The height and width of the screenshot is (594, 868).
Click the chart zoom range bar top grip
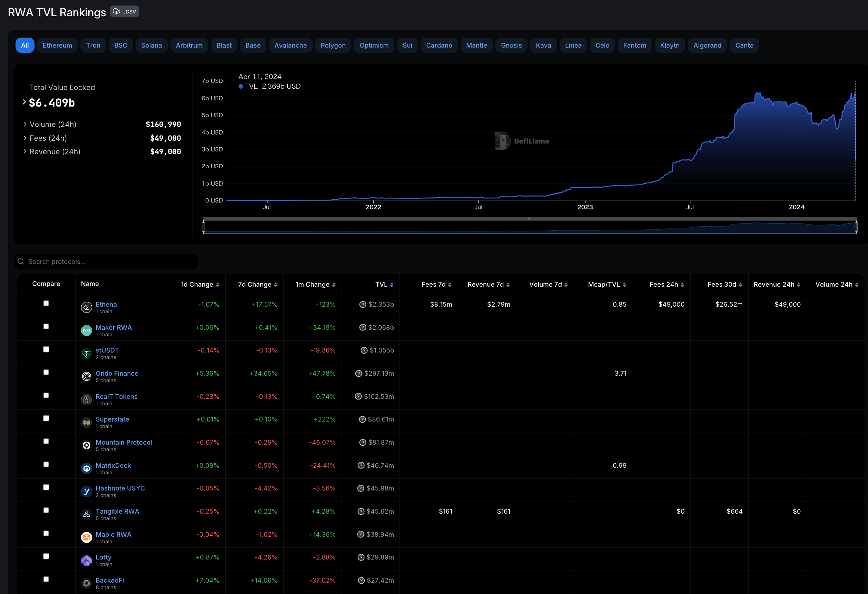tap(530, 219)
